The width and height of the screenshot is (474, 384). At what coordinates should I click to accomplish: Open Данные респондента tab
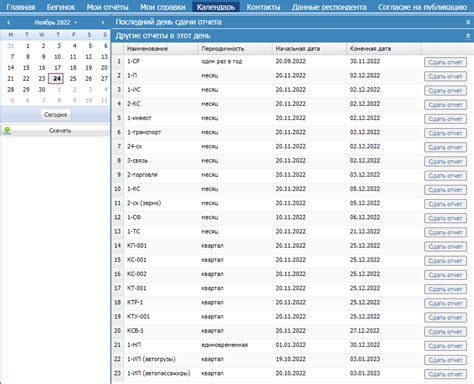(x=329, y=7)
